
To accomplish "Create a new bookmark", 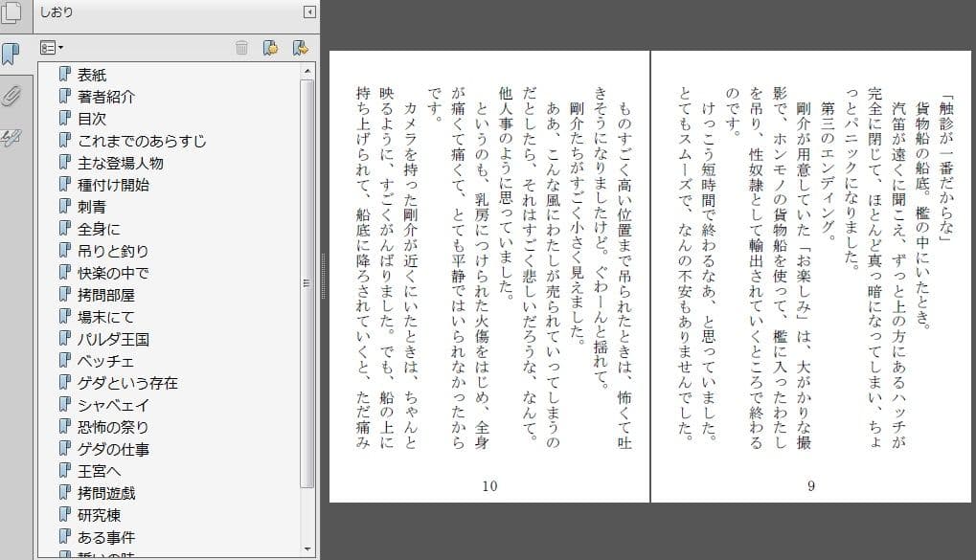I will tap(273, 48).
